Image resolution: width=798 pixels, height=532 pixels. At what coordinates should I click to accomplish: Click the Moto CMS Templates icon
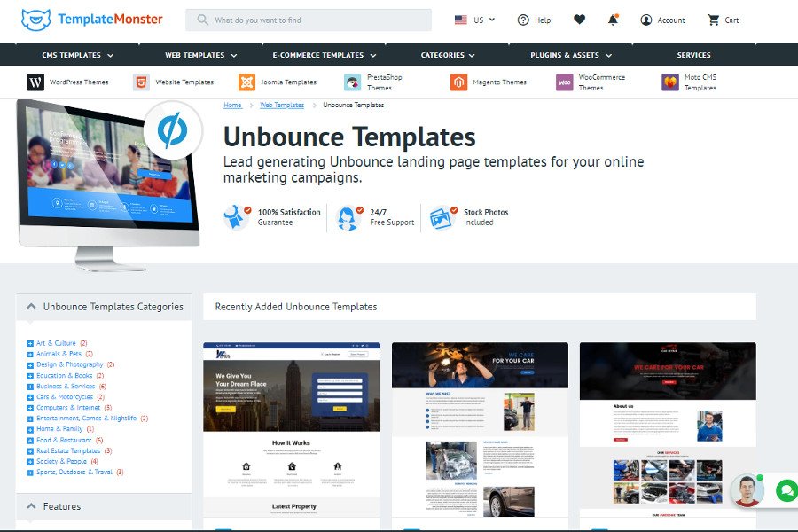click(x=670, y=82)
